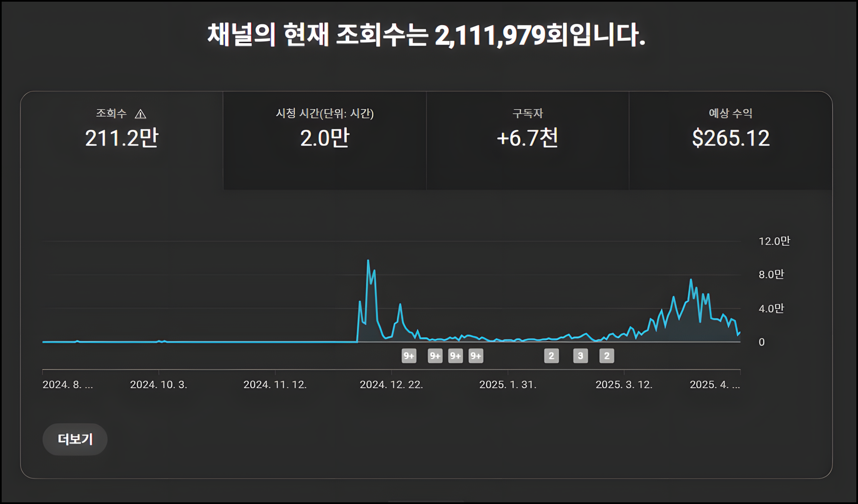Click the 2025. 1. 31. date axis label
The height and width of the screenshot is (504, 858).
tap(507, 384)
